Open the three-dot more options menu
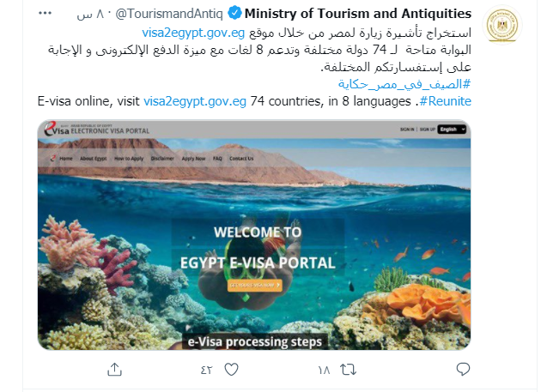 [45, 14]
